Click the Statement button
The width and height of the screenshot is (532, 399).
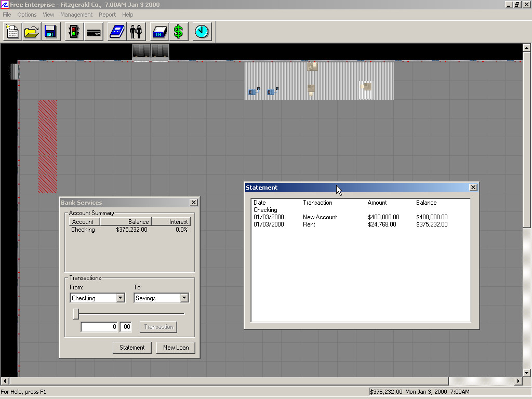coord(132,348)
